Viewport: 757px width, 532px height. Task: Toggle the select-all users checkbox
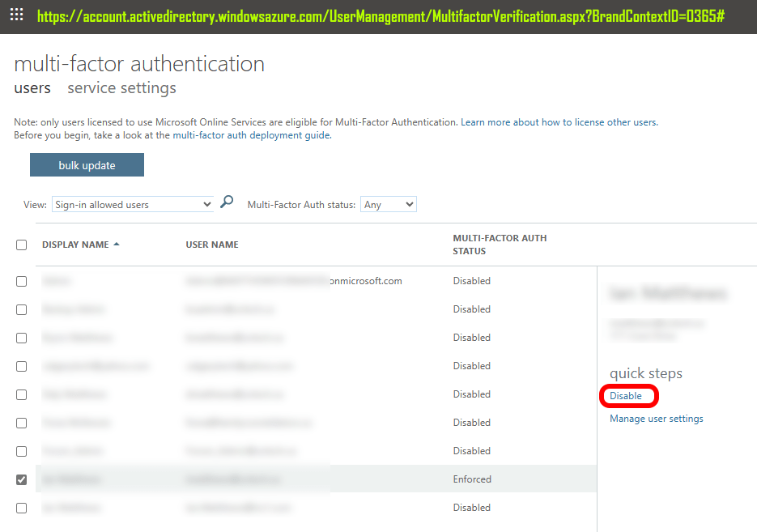coord(22,245)
